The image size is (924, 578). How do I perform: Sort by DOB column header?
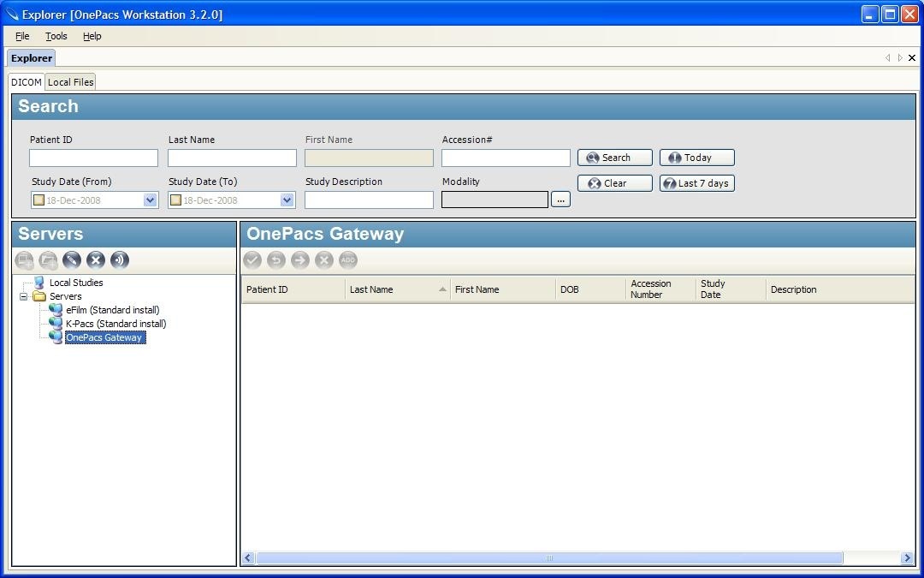point(590,289)
